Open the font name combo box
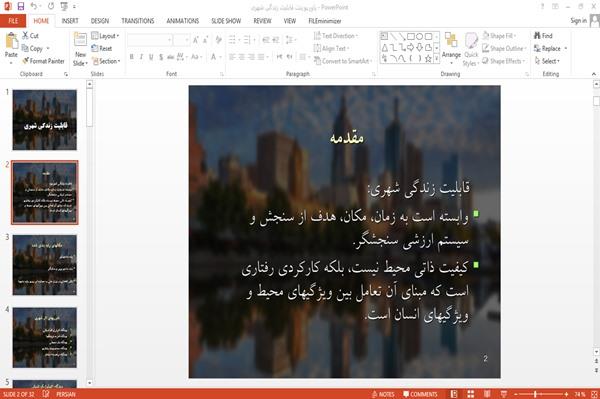Viewport: 600px width, 399px height. 149,40
